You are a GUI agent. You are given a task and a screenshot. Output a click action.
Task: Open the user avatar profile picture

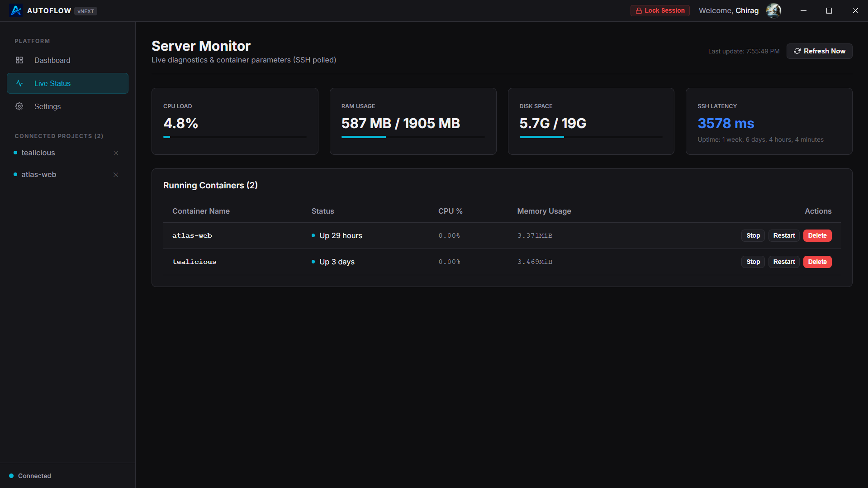(x=773, y=10)
